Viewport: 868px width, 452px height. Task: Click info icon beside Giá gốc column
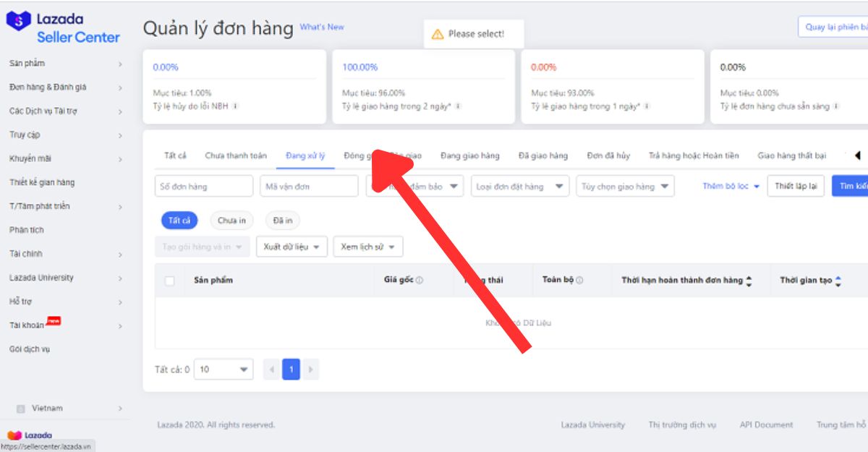[420, 281]
